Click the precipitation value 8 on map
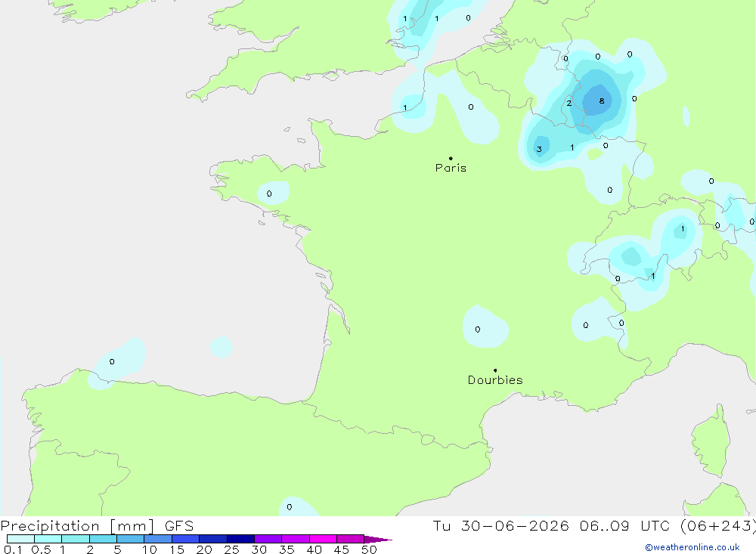Viewport: 756px width, 554px height. pos(602,101)
